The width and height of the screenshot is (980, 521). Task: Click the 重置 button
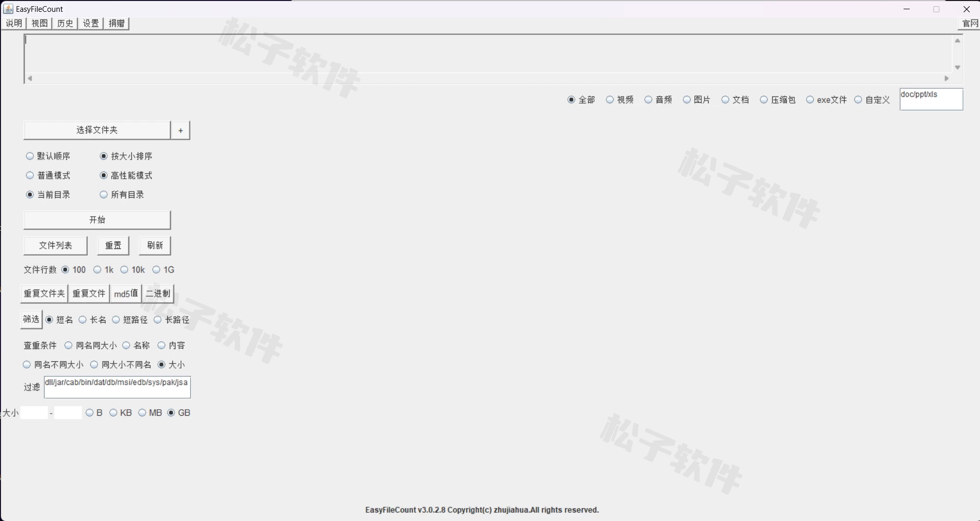113,245
